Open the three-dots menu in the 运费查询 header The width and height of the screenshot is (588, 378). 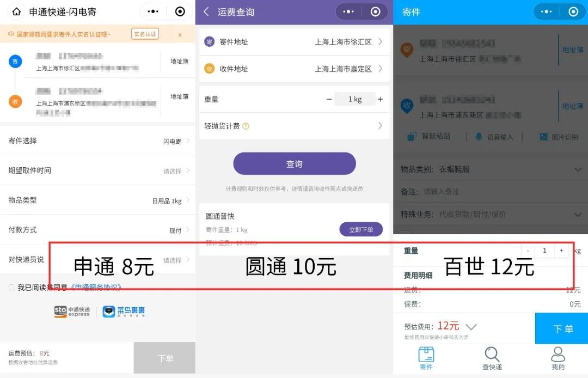[x=348, y=12]
